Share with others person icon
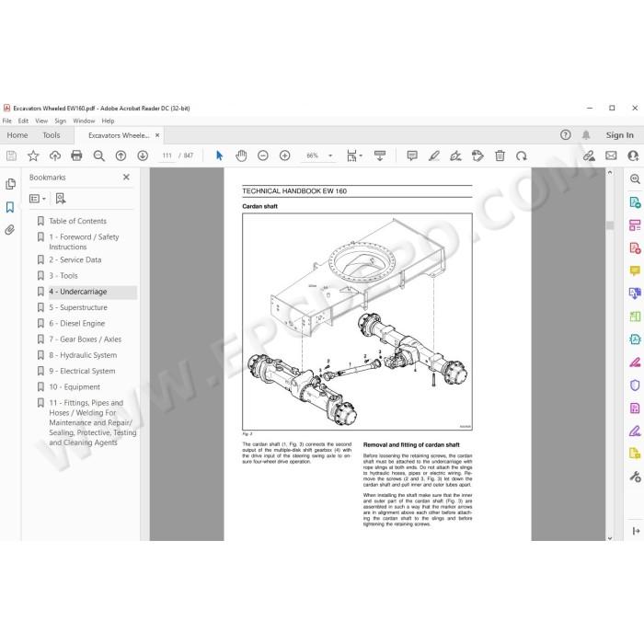 (633, 155)
